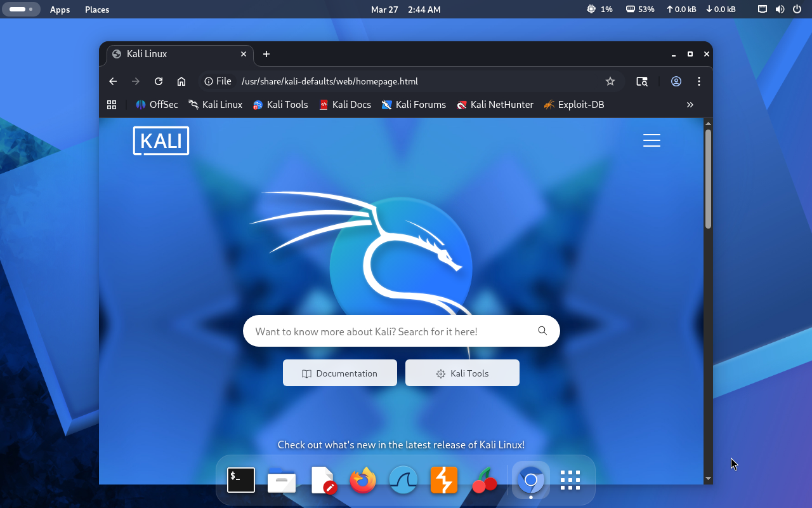Open the Apps menu in top panel
The width and height of the screenshot is (812, 508).
click(x=60, y=10)
